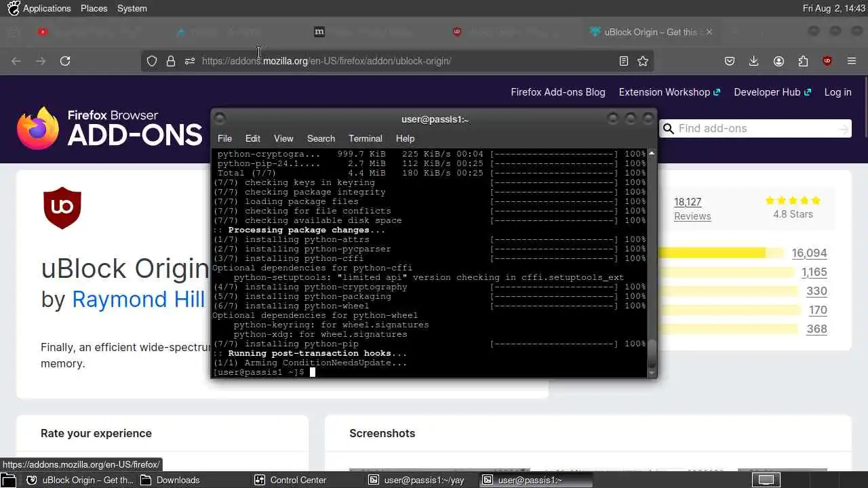Open the terminal View menu
Screen dimensions: 868x488
tap(283, 138)
